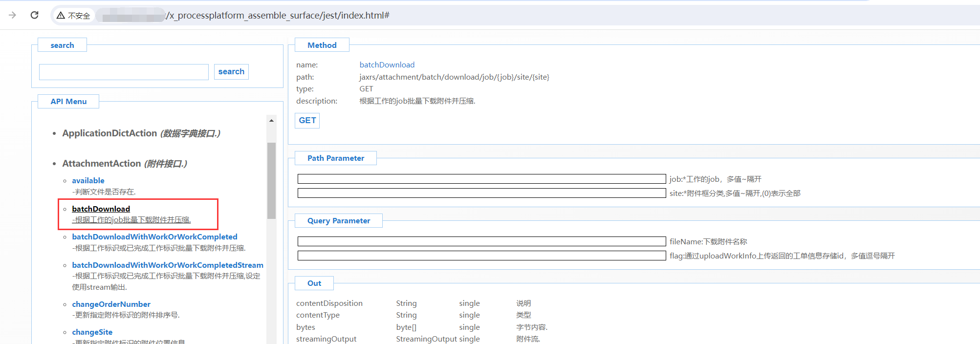Click the browser forward arrow icon
980x344 pixels.
[x=13, y=15]
